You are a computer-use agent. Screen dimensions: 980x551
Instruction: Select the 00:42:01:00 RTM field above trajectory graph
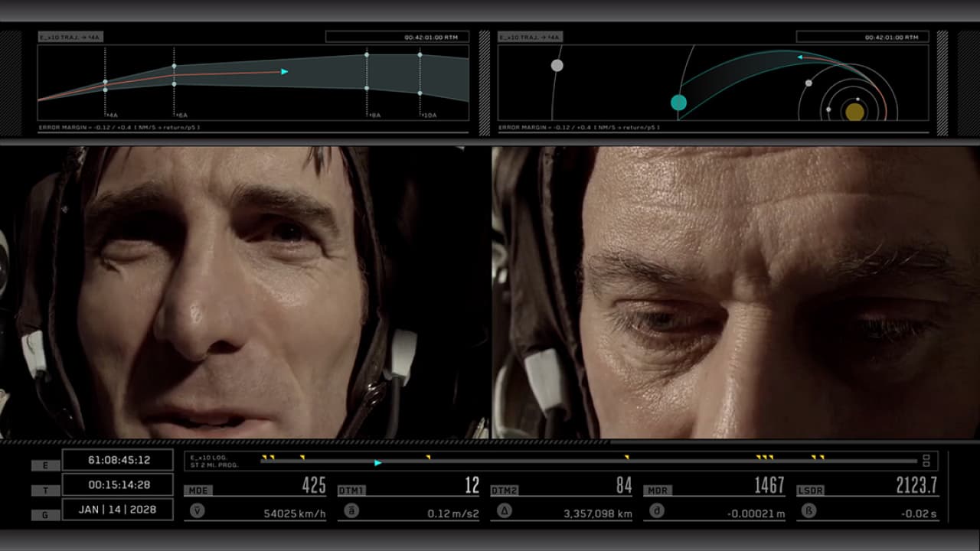[x=397, y=37]
